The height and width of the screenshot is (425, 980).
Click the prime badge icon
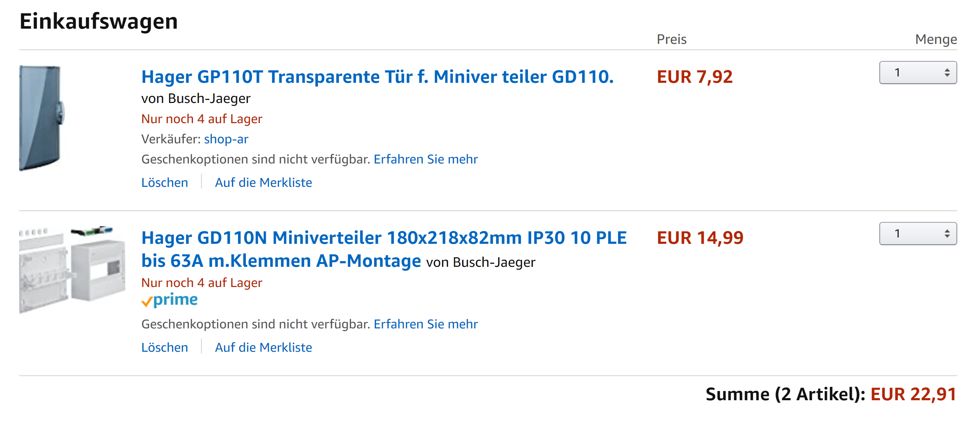(170, 300)
